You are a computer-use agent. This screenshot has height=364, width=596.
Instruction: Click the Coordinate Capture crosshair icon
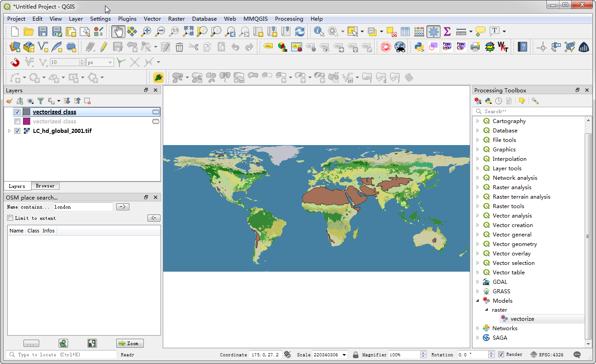pyautogui.click(x=542, y=47)
